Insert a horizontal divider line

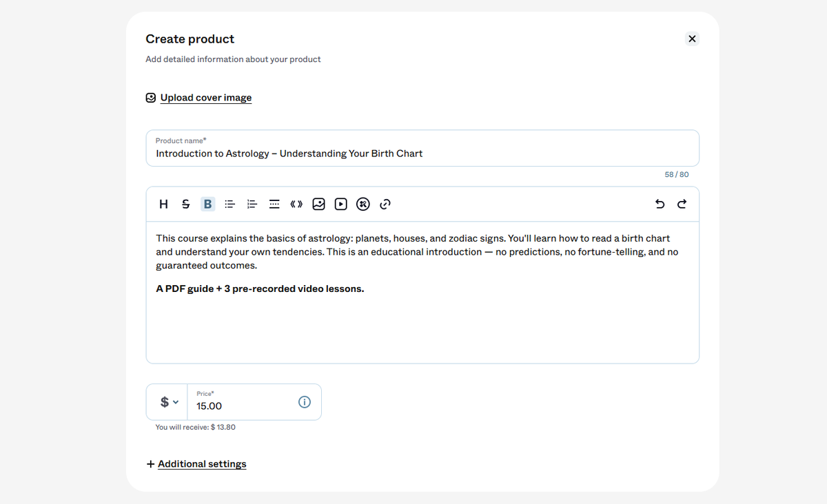274,204
